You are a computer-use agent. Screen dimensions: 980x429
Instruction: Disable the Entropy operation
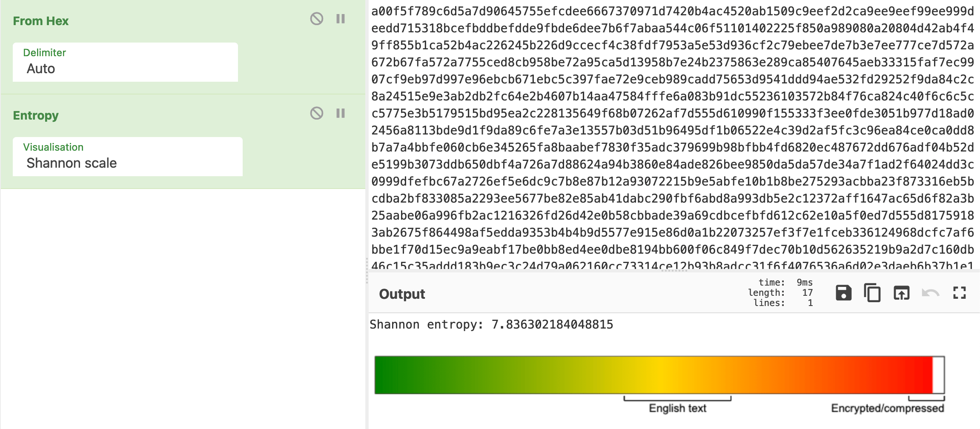(x=316, y=113)
